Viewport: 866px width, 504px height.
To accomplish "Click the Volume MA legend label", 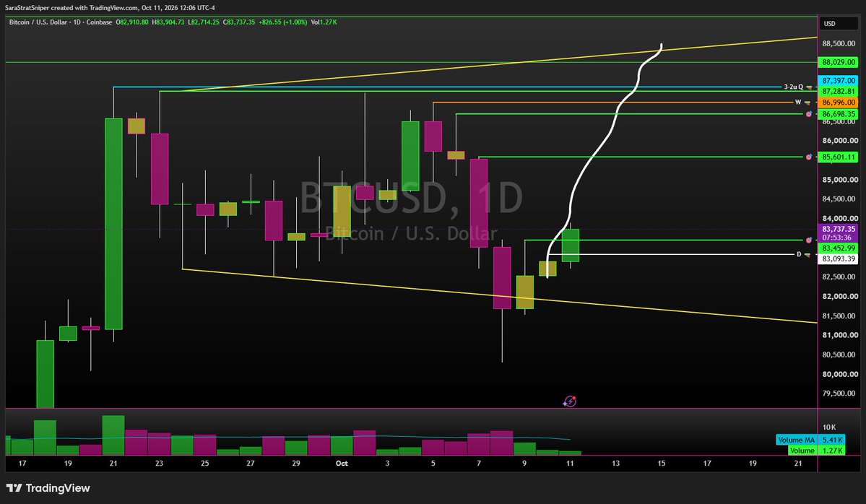I will pos(797,440).
